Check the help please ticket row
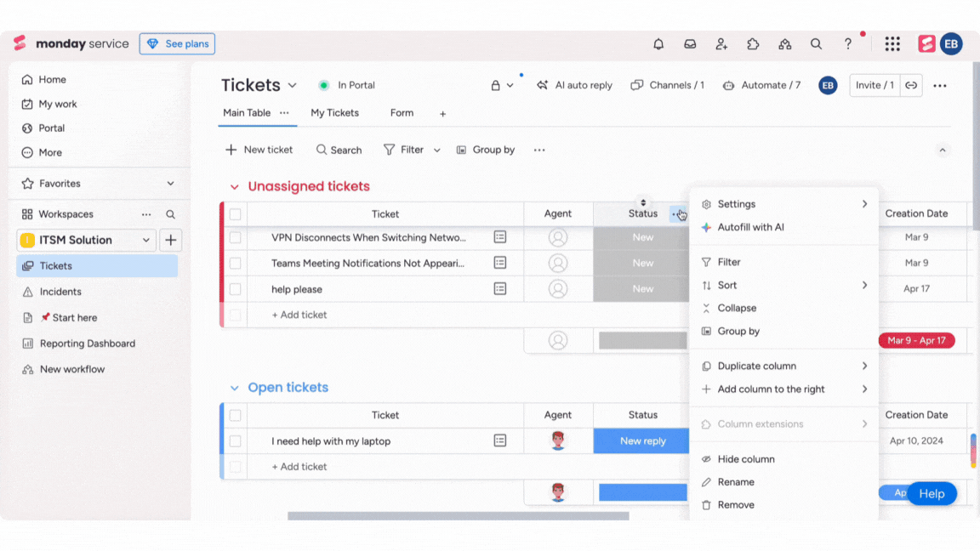This screenshot has height=551, width=980. click(235, 289)
